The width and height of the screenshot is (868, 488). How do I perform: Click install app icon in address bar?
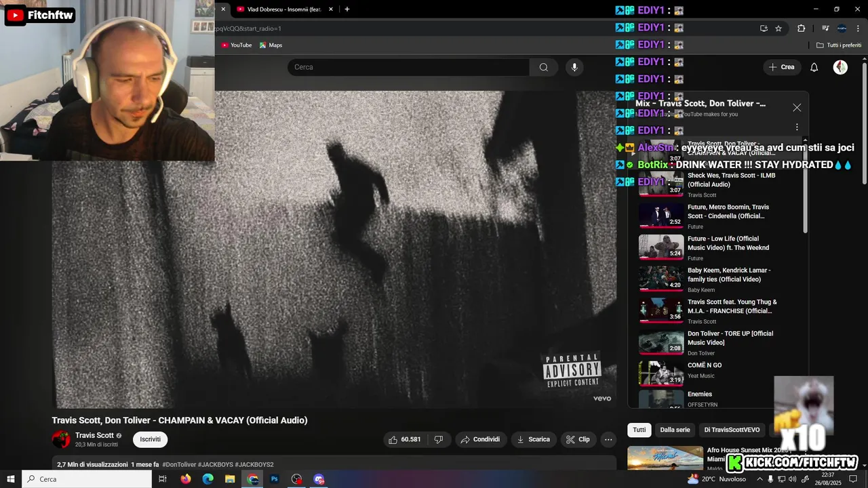click(764, 28)
